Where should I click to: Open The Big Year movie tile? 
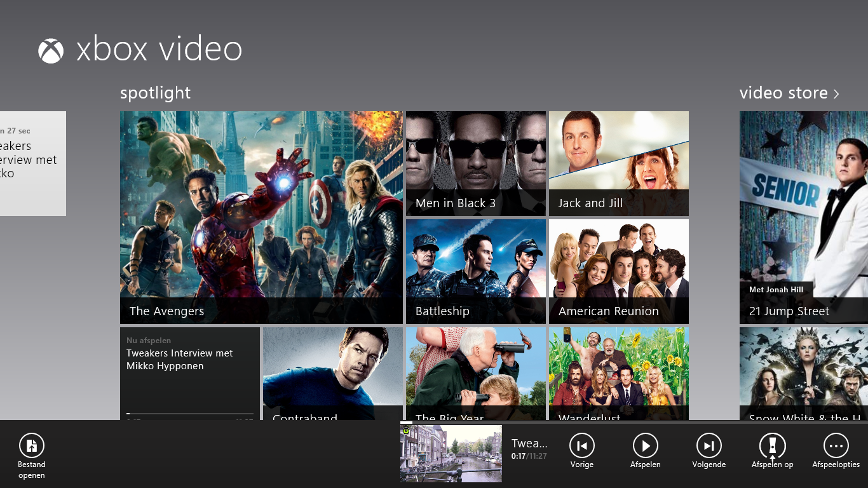click(476, 374)
